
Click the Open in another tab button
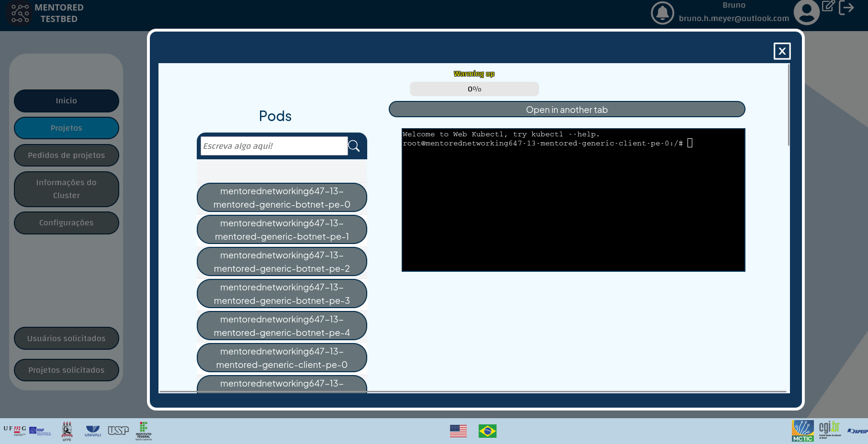point(567,109)
